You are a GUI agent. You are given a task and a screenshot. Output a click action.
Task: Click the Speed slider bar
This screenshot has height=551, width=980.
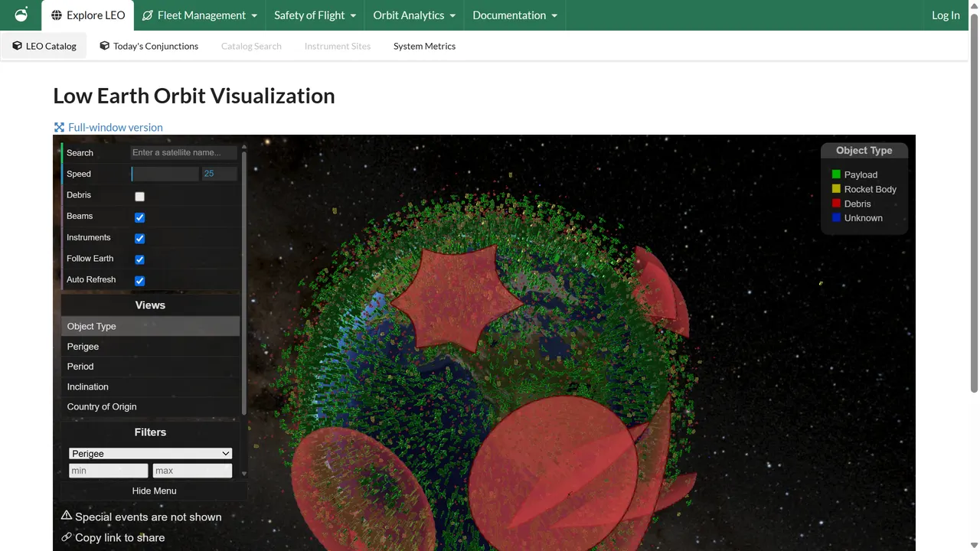[x=165, y=174]
